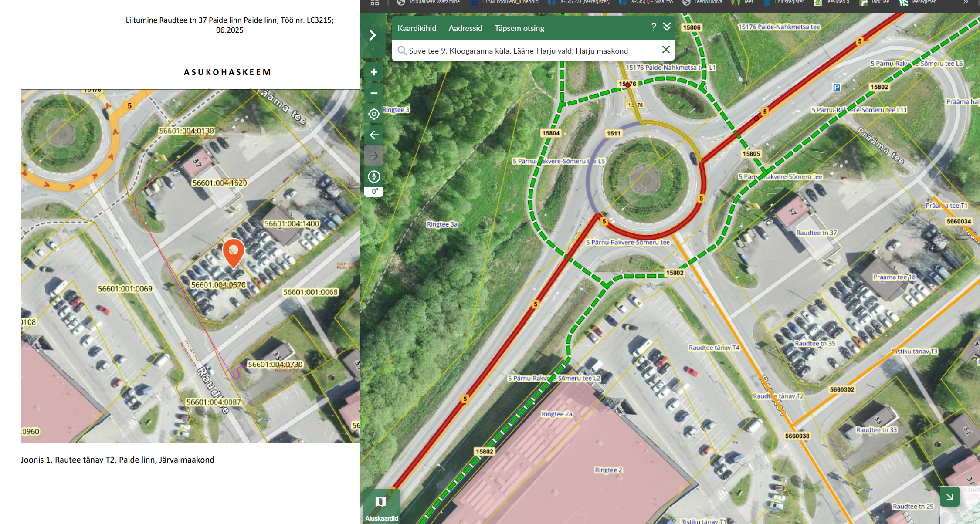980x524 pixels.
Task: Click cadastral label 56601:004:1400 in document
Action: tap(292, 224)
